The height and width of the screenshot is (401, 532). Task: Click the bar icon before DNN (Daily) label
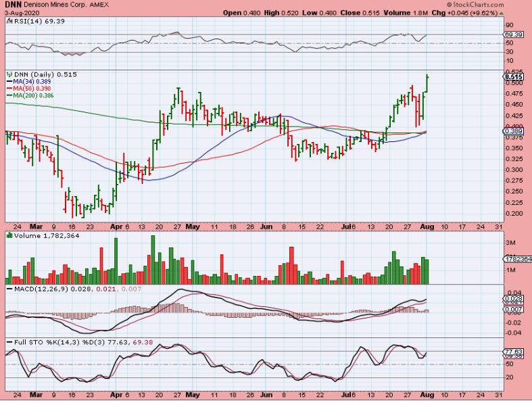point(9,74)
